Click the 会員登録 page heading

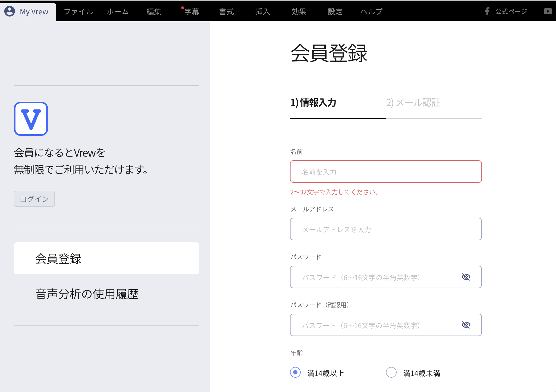329,53
